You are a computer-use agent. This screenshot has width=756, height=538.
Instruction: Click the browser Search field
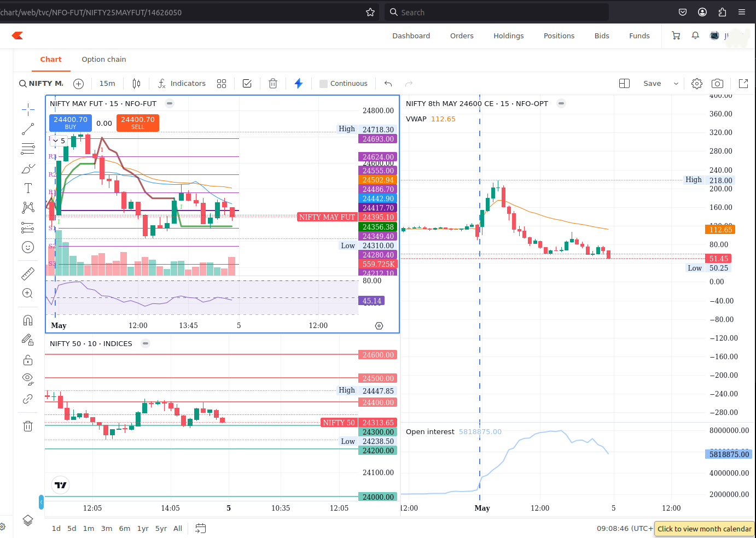[x=497, y=12]
